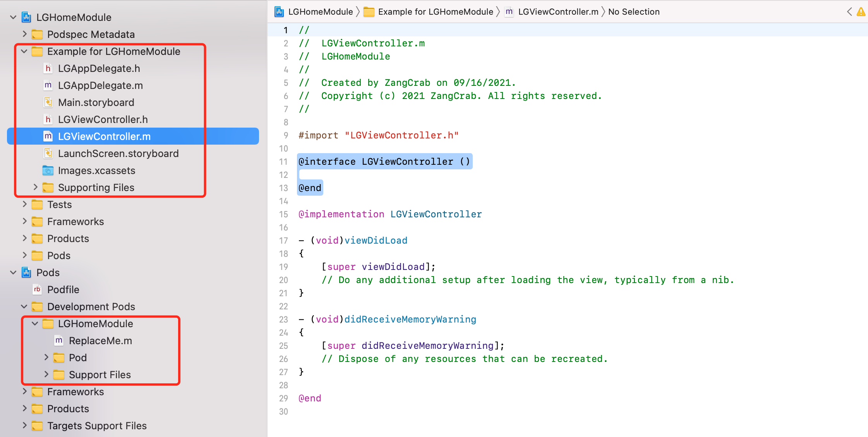Viewport: 868px width, 437px height.
Task: Click the LGAppDelegate.h header file icon
Action: tap(48, 68)
